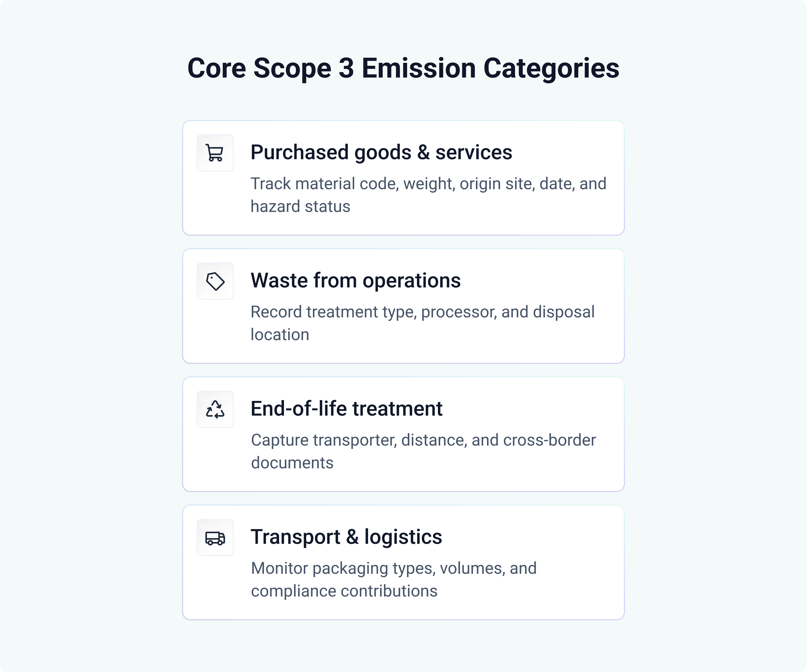
Task: Click the Track material code description text
Action: click(x=428, y=184)
